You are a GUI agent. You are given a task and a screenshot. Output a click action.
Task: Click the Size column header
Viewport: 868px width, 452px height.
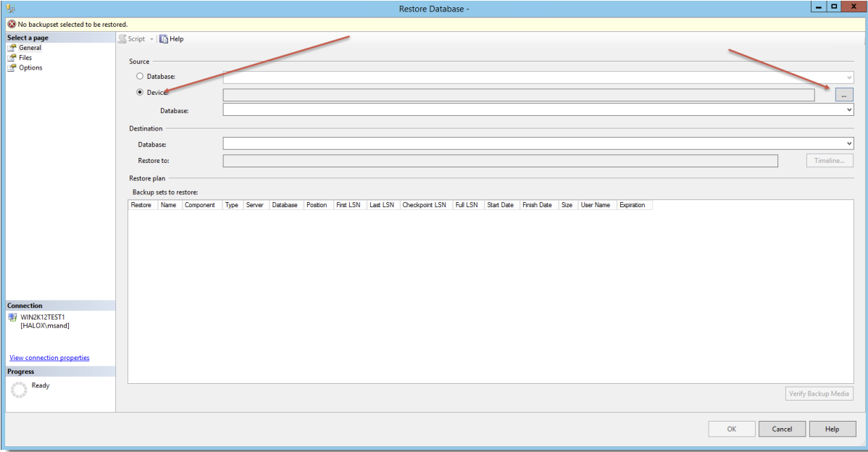[569, 205]
